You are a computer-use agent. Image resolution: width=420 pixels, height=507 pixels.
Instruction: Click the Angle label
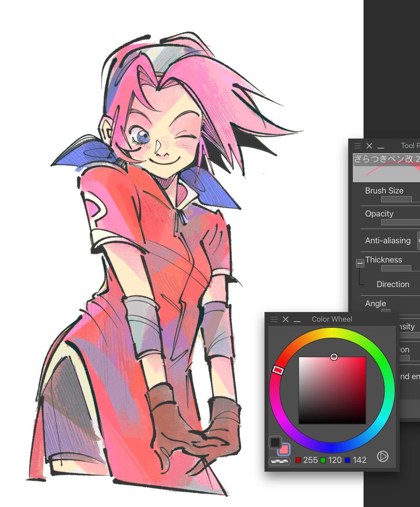click(x=376, y=304)
